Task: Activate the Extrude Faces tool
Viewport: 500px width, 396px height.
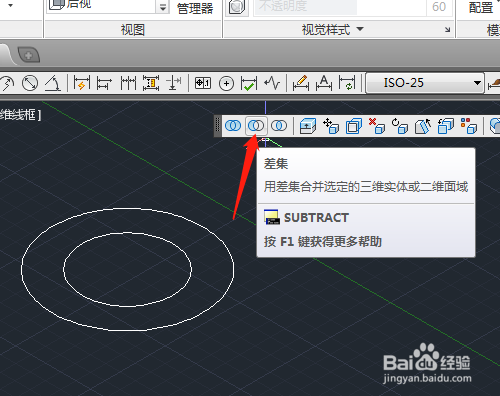Action: coord(308,126)
